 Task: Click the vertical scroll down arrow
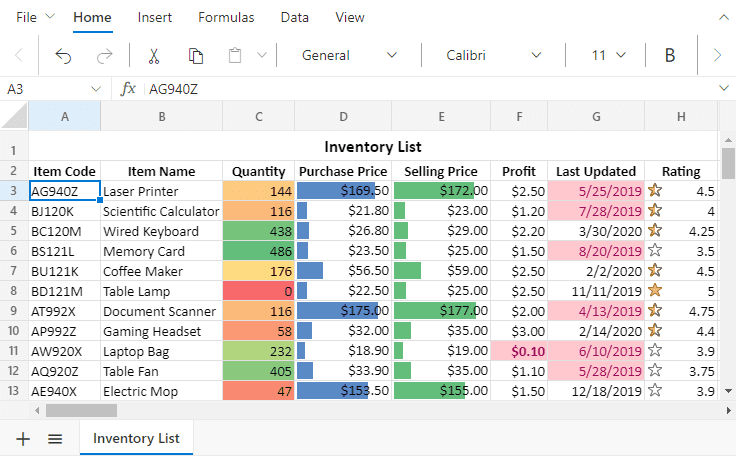[x=728, y=390]
